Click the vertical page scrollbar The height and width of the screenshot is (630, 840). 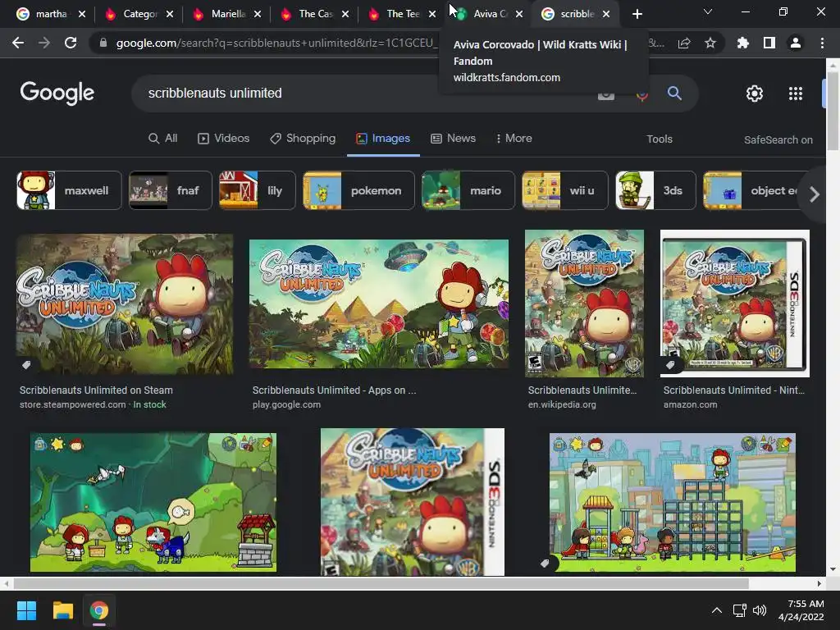point(833,111)
